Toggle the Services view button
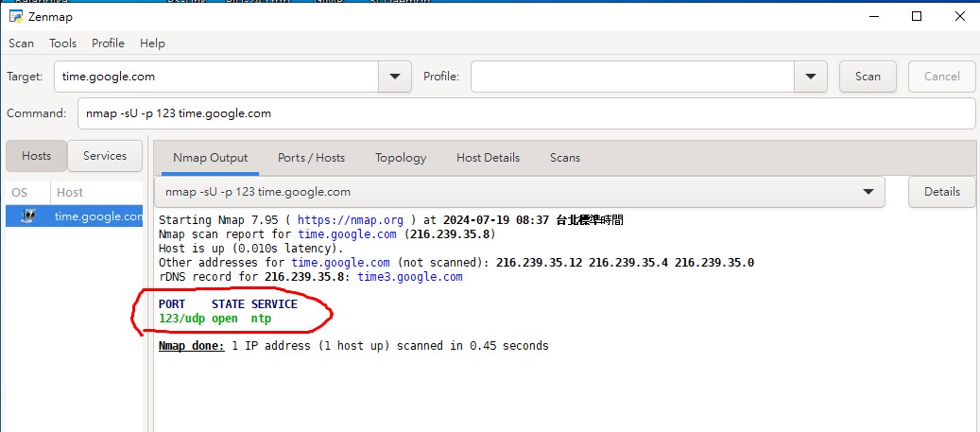The image size is (980, 432). click(105, 156)
